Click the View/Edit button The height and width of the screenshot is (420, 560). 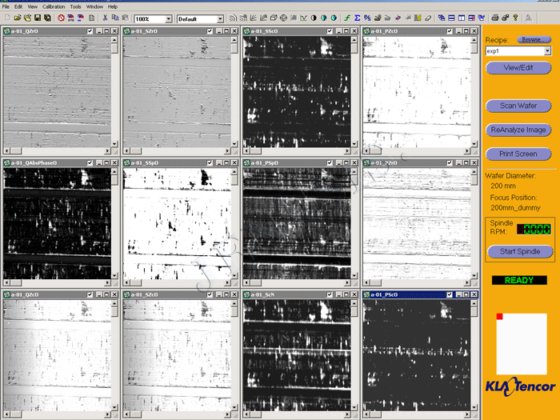coord(519,68)
